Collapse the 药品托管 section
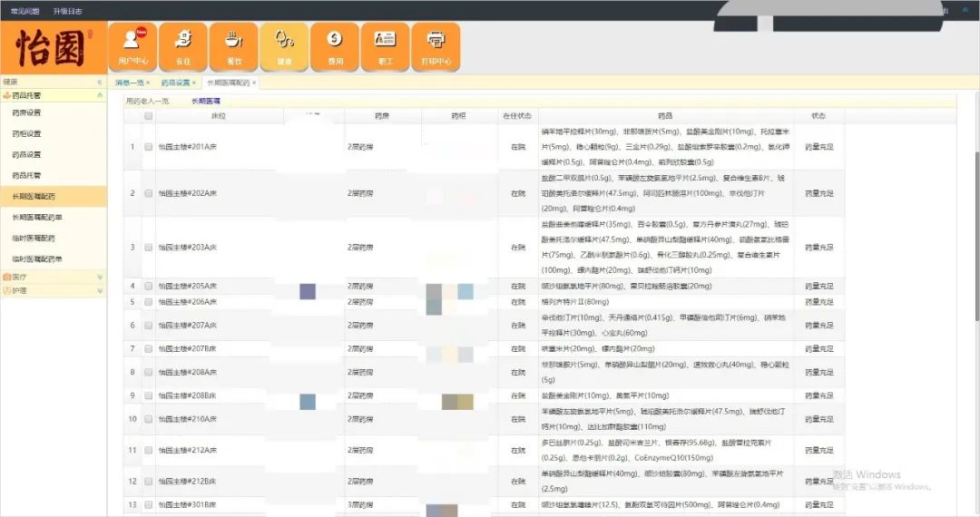Viewport: 980px width, 517px height. [x=100, y=95]
